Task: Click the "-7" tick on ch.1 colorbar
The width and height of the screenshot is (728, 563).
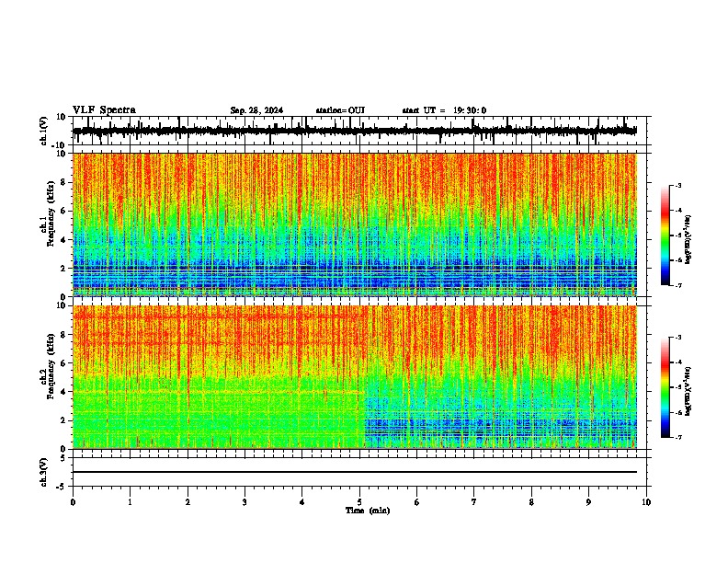Action: tap(678, 286)
